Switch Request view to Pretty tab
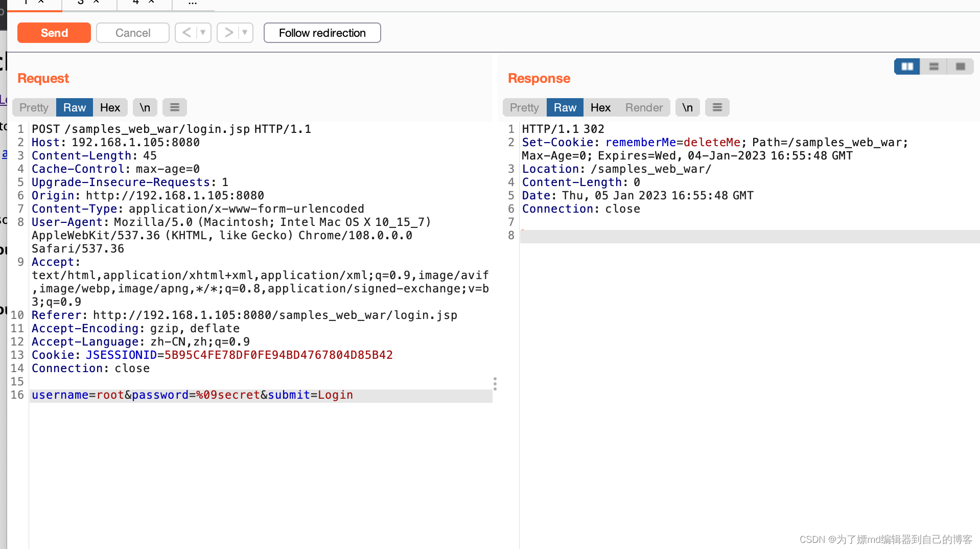Viewport: 980px width, 549px height. [x=34, y=107]
